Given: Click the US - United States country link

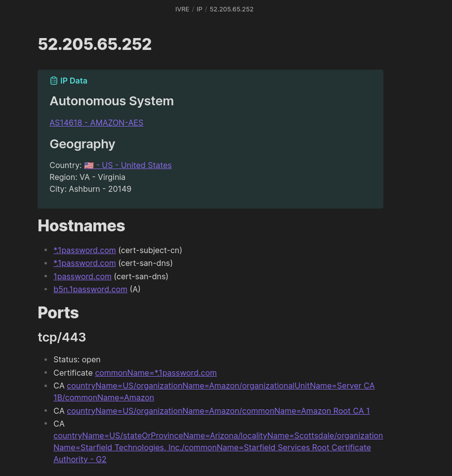Looking at the screenshot, I should click(133, 165).
